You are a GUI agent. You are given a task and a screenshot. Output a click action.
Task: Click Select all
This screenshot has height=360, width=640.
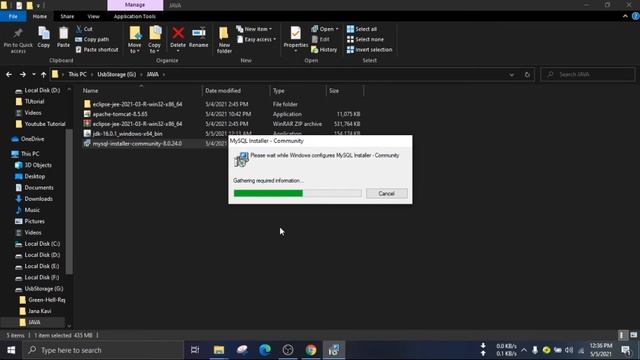tap(362, 29)
